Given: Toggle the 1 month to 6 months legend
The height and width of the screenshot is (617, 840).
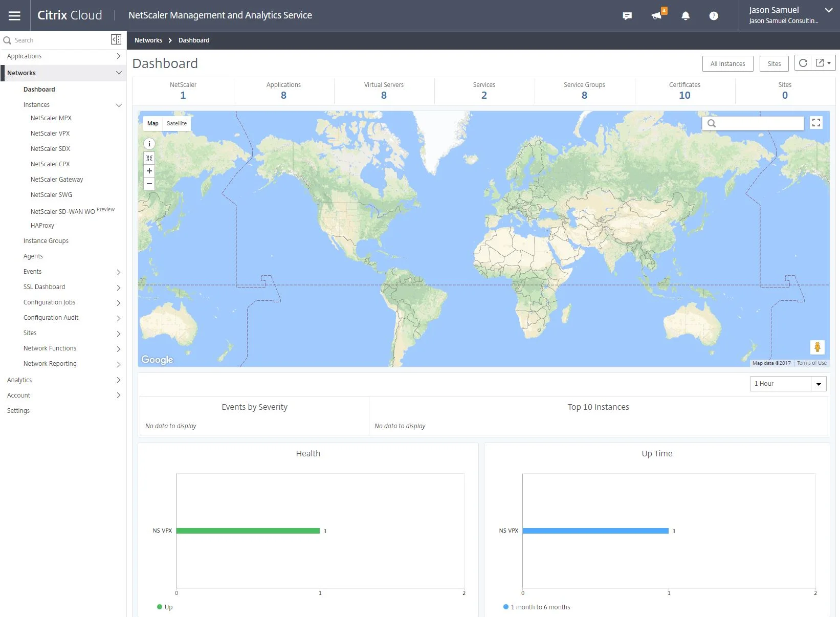Looking at the screenshot, I should click(x=537, y=607).
